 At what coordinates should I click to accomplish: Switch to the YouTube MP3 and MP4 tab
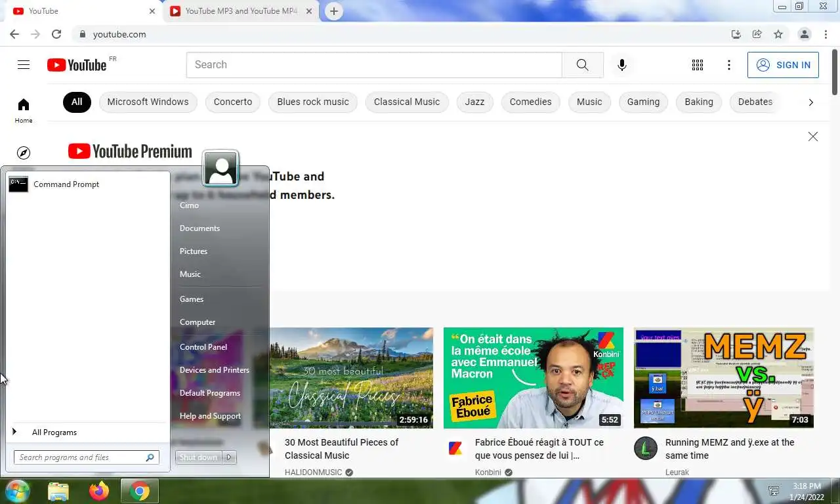[x=241, y=11]
